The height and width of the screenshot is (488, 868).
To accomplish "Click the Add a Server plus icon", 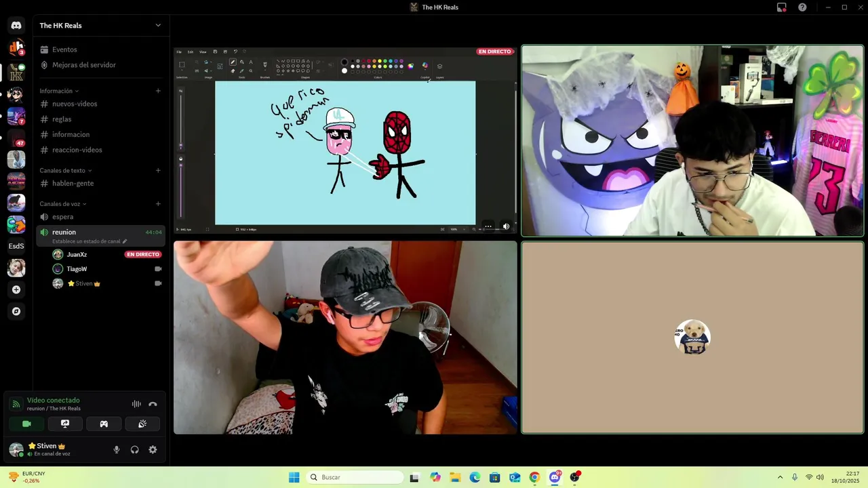I will [x=16, y=289].
